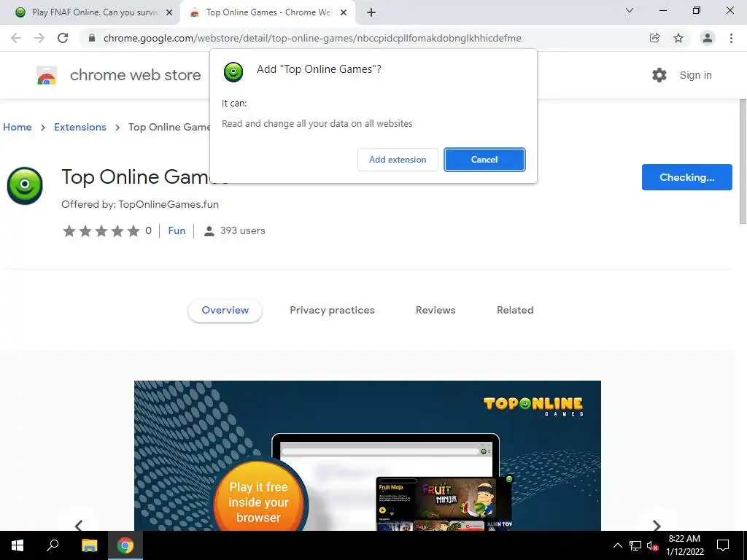Open the Reviews tab

point(436,310)
